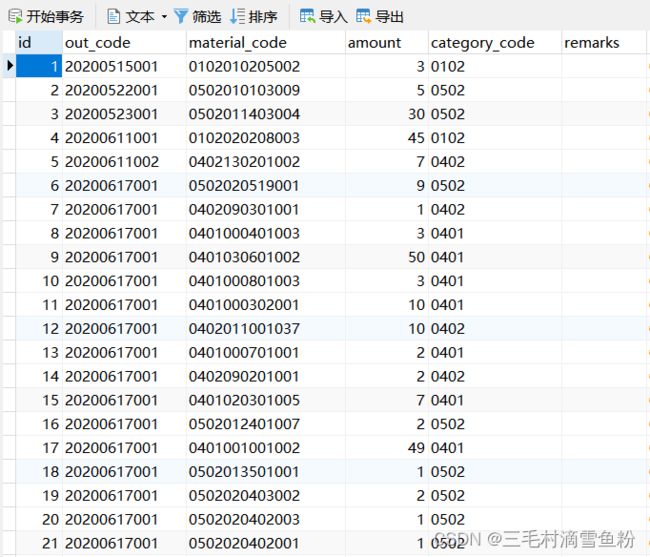Select material_code cell 0502012401007
Image resolution: width=650 pixels, height=557 pixels.
pyautogui.click(x=266, y=424)
